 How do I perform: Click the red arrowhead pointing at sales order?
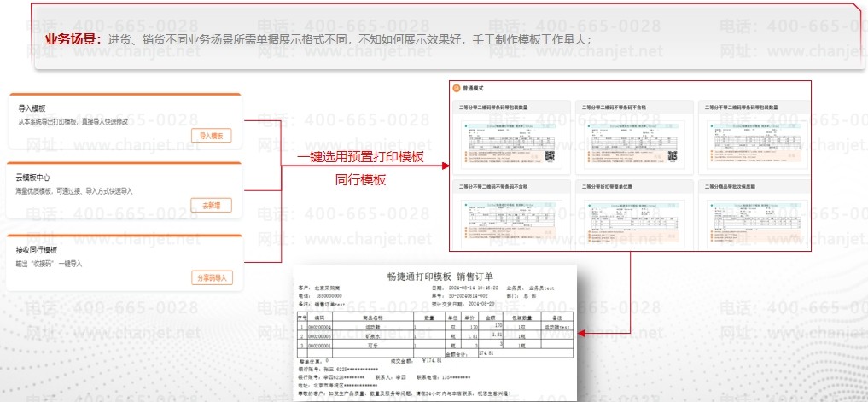pyautogui.click(x=583, y=333)
